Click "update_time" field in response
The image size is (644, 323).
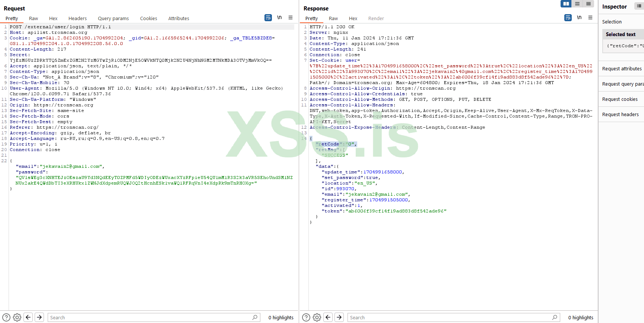click(363, 172)
